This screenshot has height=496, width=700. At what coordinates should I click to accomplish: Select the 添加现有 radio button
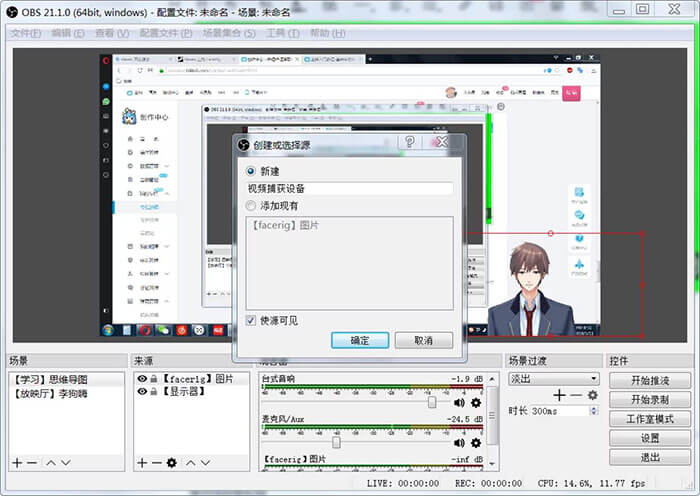point(251,206)
